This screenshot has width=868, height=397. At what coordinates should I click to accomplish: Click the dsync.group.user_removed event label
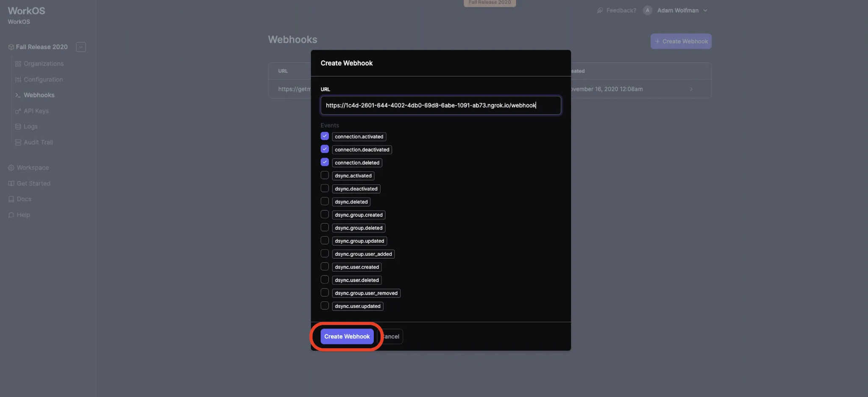(x=366, y=293)
